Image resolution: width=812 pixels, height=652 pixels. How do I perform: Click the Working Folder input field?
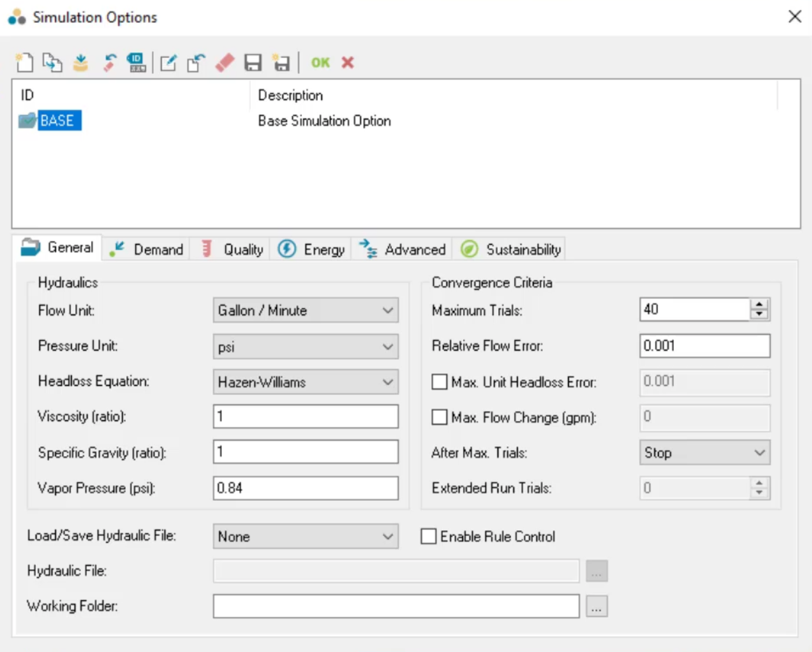tap(396, 606)
